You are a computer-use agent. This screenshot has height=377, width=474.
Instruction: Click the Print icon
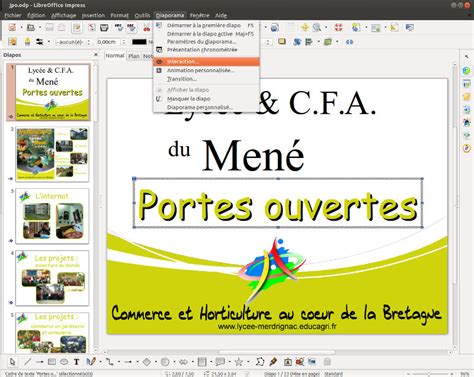coord(104,28)
